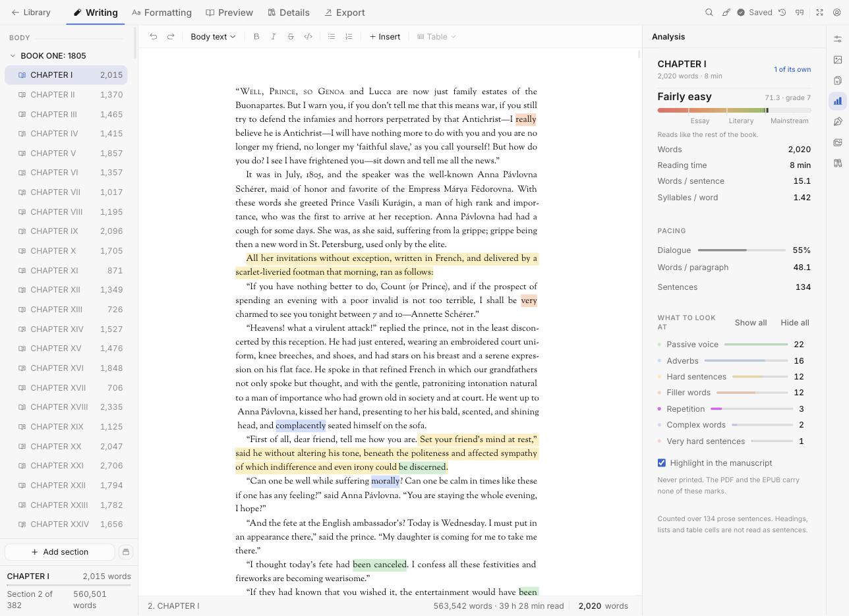This screenshot has width=849, height=616.
Task: Open the Body text style dropdown
Action: (x=213, y=37)
